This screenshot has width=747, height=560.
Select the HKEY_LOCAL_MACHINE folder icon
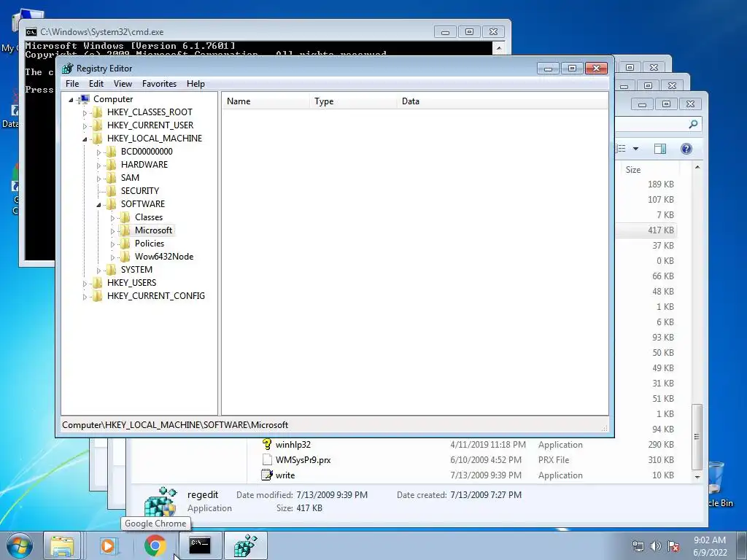(x=97, y=138)
